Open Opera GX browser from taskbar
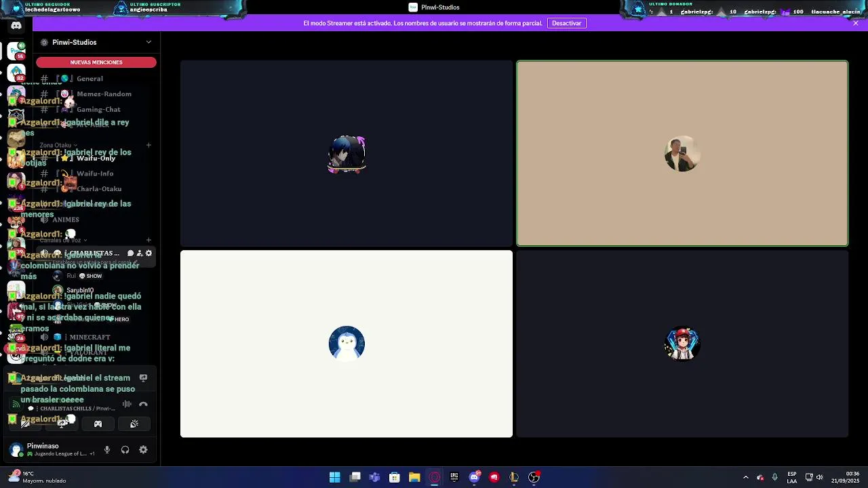This screenshot has width=868, height=488. (435, 477)
